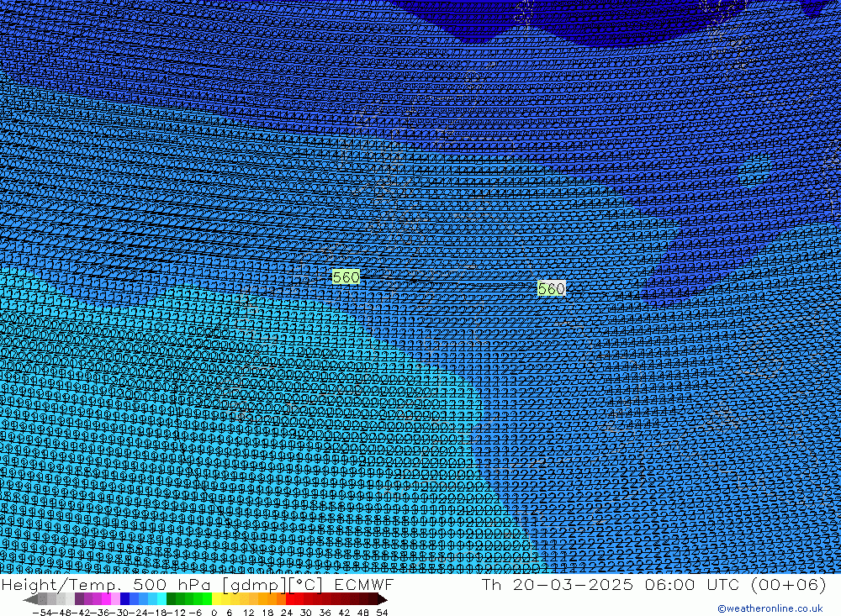Click the ECMWF model name in title

coord(363,584)
